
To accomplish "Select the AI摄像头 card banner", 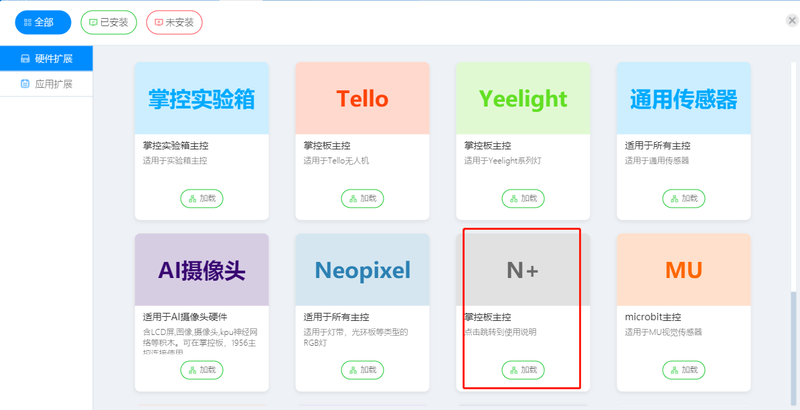I will coord(202,270).
